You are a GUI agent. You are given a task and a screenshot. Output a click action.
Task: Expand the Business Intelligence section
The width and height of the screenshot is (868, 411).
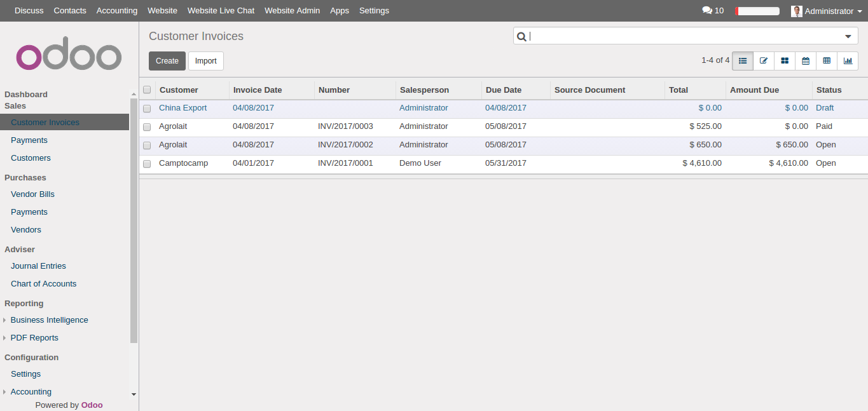click(x=5, y=320)
